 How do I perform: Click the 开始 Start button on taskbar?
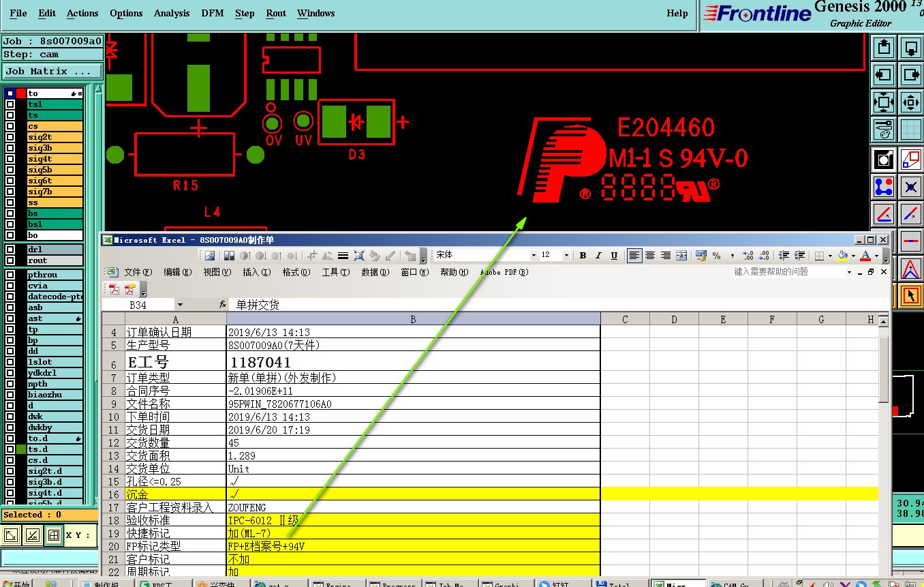click(16, 584)
